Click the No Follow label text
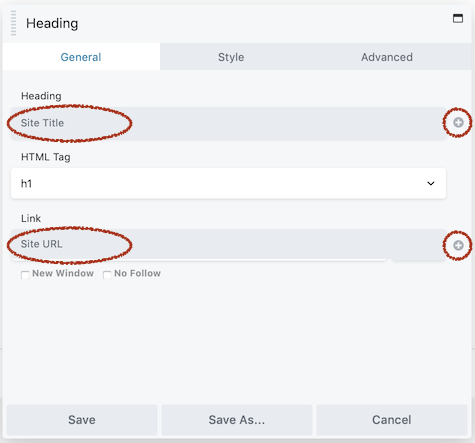The image size is (475, 443). 137,273
